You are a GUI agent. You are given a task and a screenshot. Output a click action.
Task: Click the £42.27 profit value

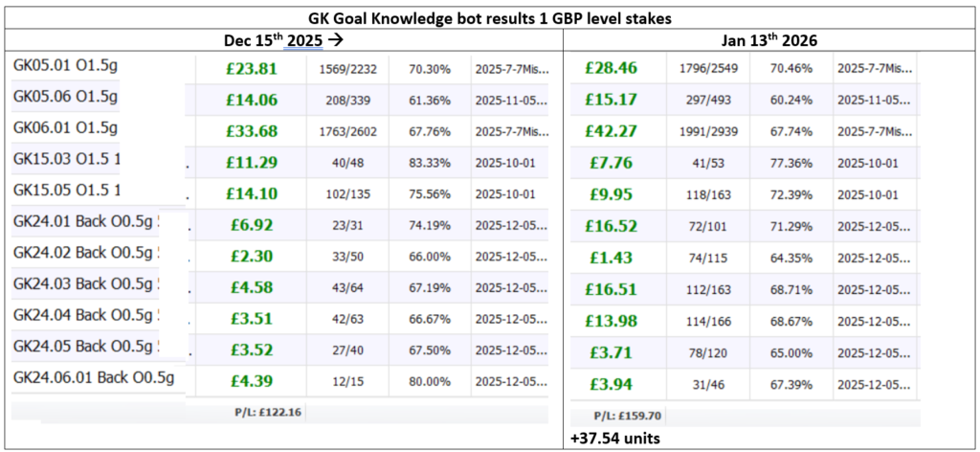[613, 132]
